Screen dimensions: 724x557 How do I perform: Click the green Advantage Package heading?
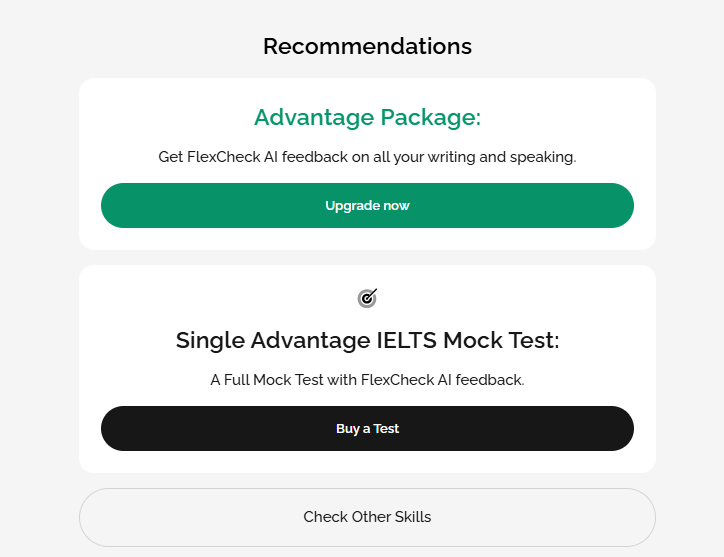[367, 117]
